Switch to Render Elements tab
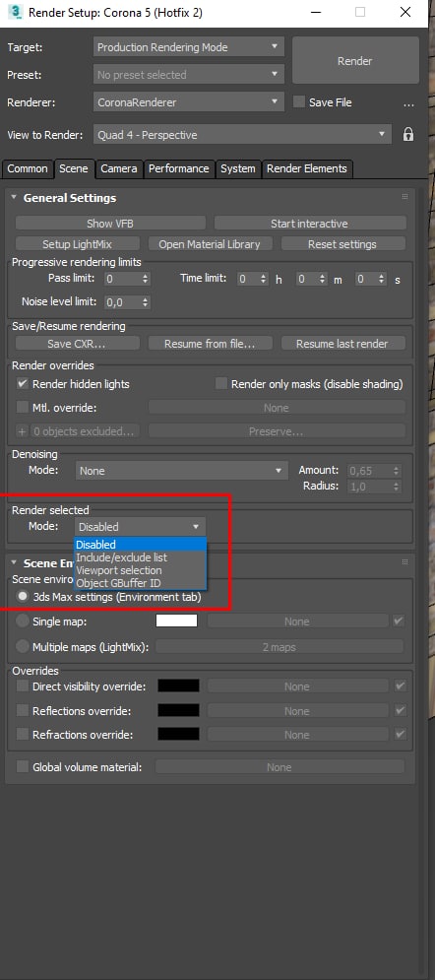The width and height of the screenshot is (435, 980). tap(306, 168)
